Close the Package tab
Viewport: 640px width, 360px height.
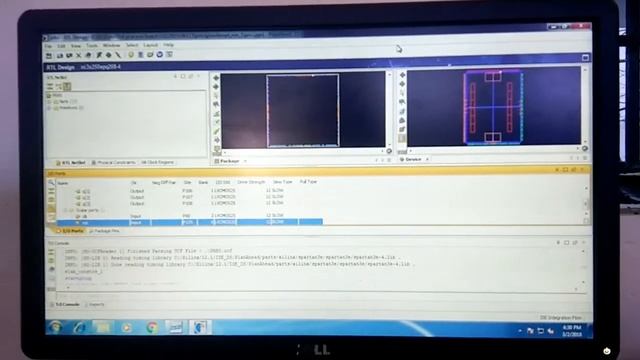[245, 161]
